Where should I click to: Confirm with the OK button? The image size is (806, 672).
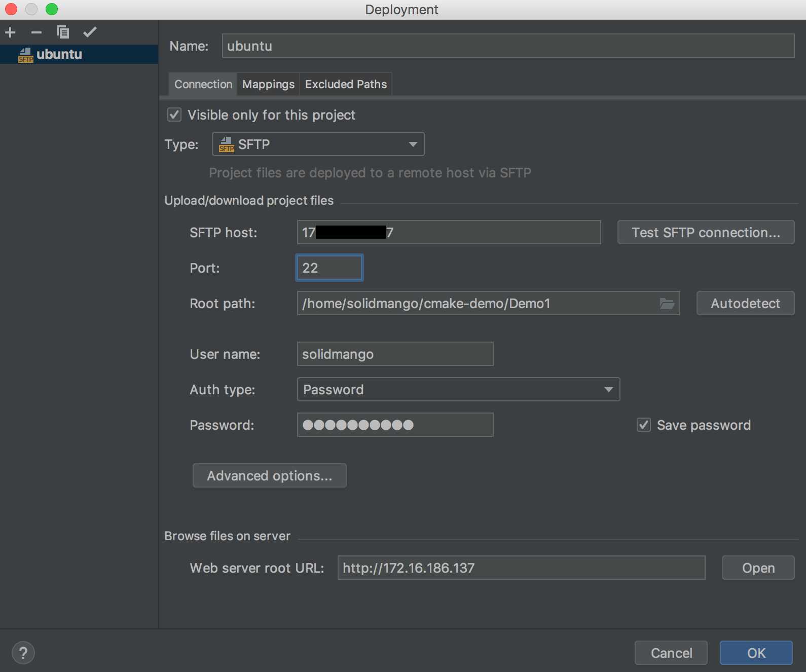pos(756,653)
